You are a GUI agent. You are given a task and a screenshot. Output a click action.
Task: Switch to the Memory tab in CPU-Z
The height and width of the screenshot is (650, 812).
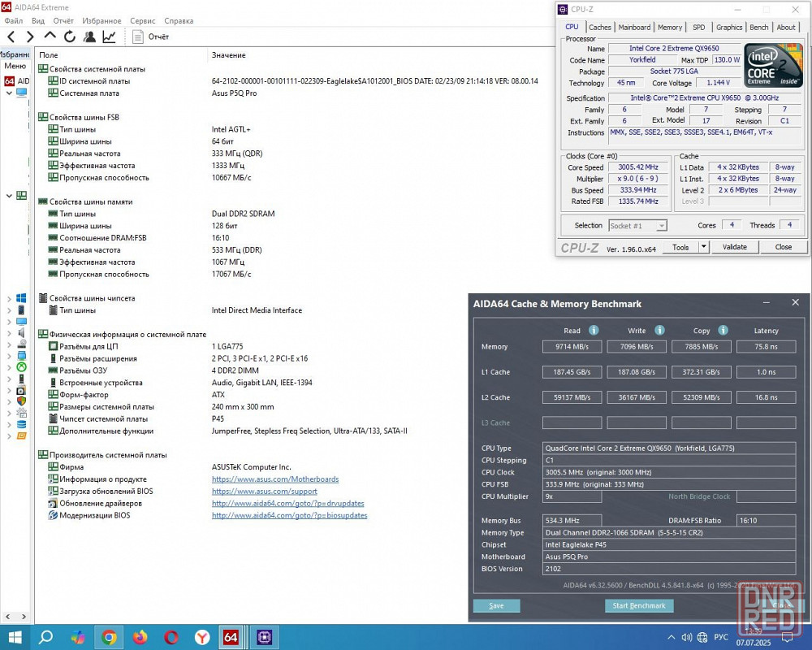(670, 28)
